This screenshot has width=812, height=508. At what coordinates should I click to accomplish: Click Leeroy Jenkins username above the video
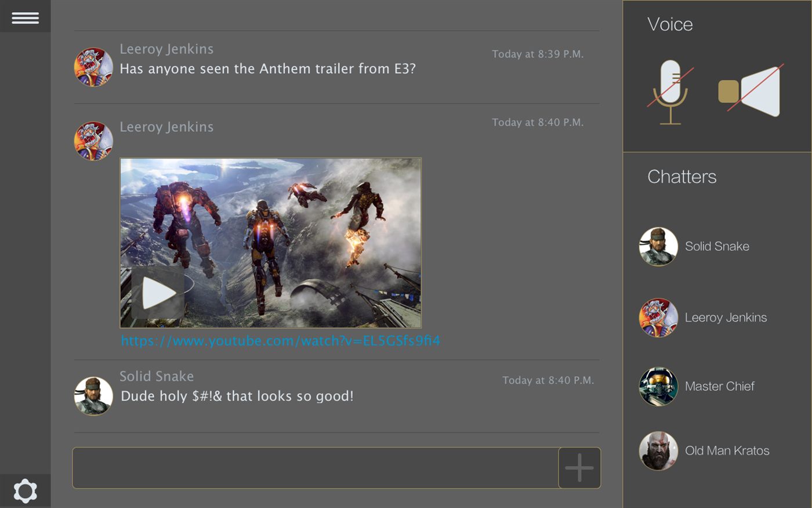[166, 127]
